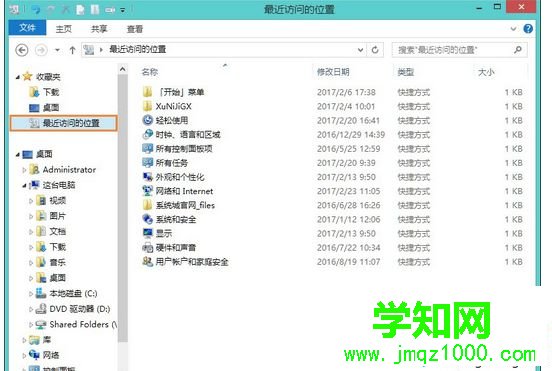
Task: Sort by the 类型 column header
Action: click(406, 72)
